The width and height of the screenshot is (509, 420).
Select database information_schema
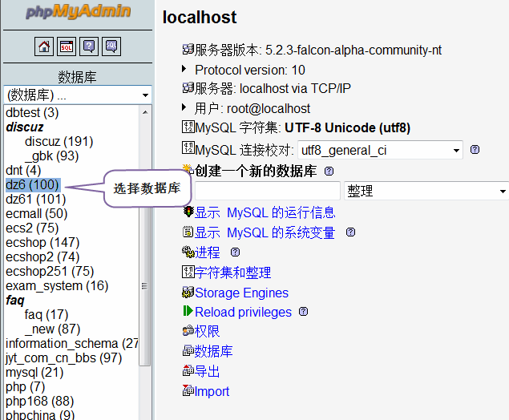(72, 343)
